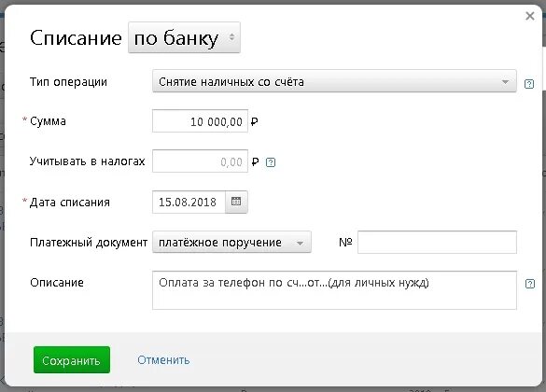The height and width of the screenshot is (392, 546).
Task: Open the по банку dropdown
Action: click(x=184, y=37)
